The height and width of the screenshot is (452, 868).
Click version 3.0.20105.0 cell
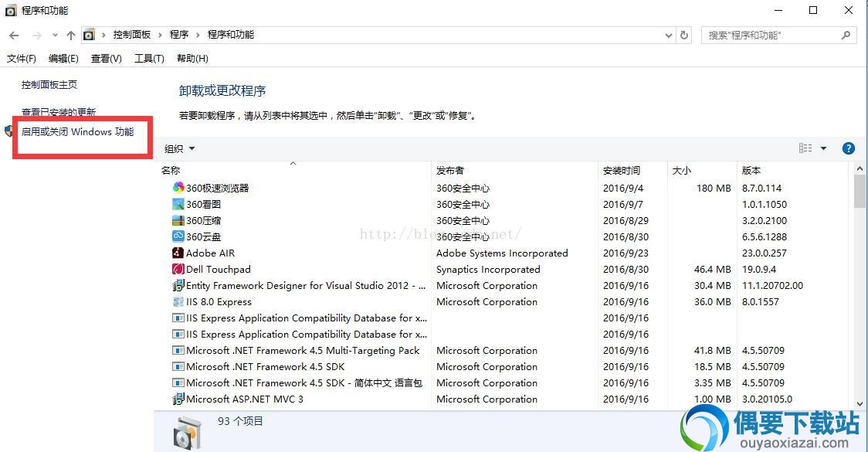tap(767, 399)
